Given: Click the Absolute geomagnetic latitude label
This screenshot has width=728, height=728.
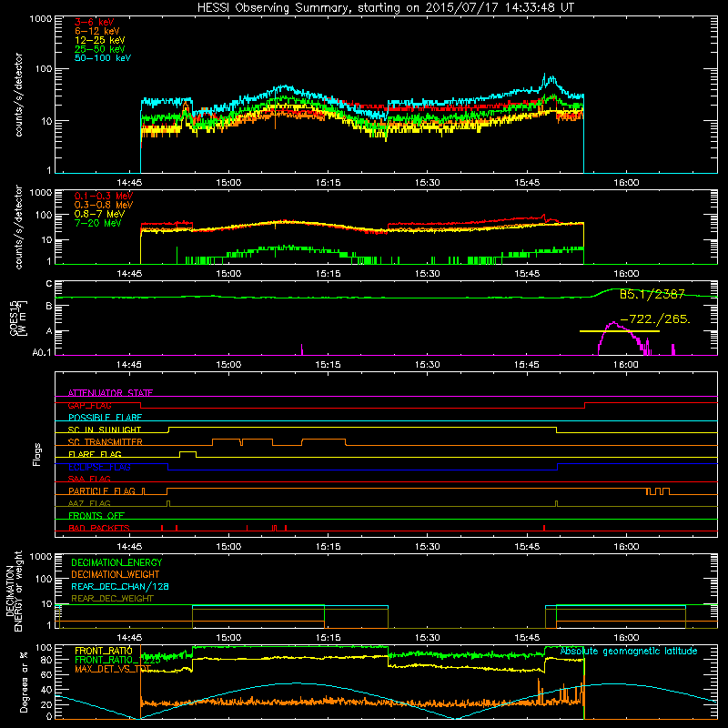Looking at the screenshot, I should point(629,651).
